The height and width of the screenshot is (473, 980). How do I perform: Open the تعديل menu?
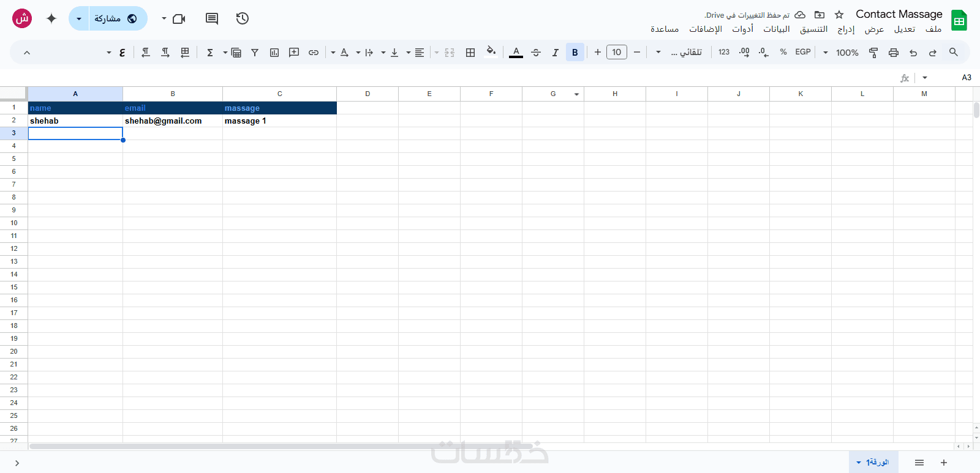[x=904, y=29]
